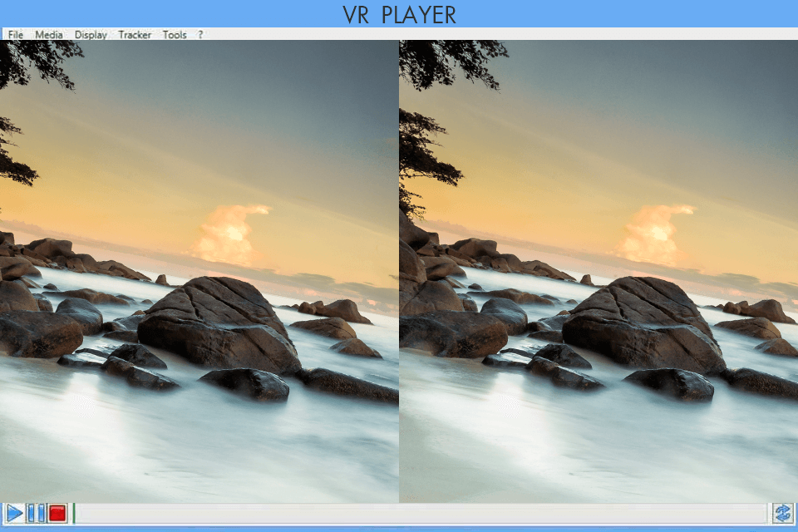Open the ? help menu
Screen dimensions: 798x532
200,35
